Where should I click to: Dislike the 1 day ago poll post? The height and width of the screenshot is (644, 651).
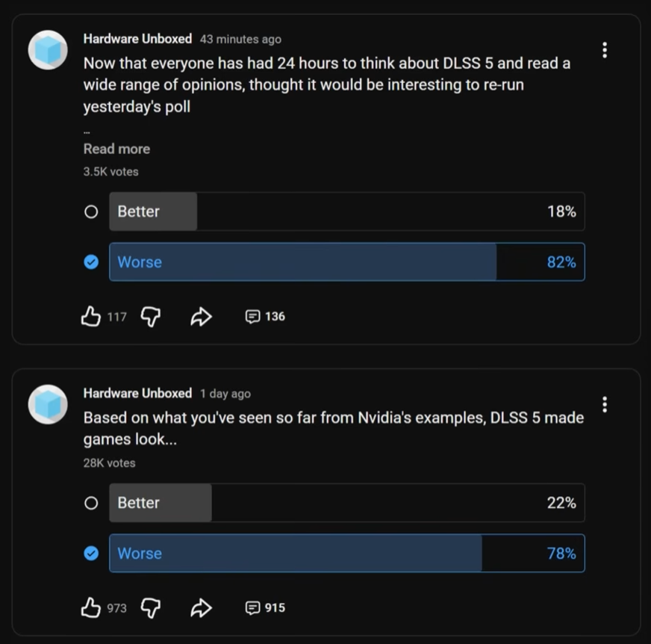[151, 608]
